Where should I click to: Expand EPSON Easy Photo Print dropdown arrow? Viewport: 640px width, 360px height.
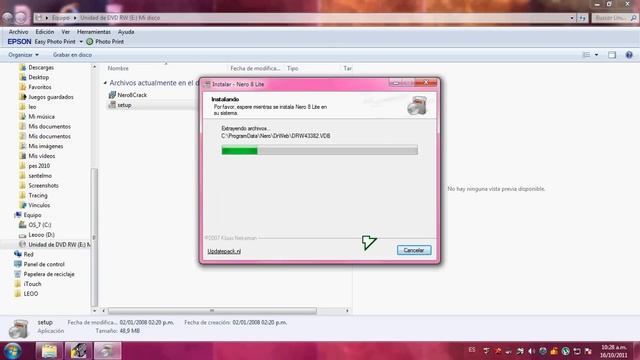tap(81, 42)
